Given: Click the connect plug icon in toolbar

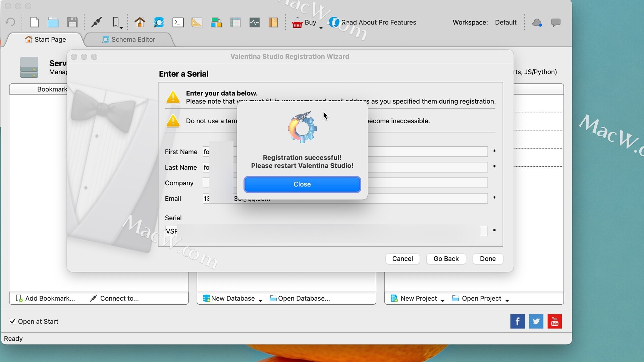Looking at the screenshot, I should tap(97, 22).
